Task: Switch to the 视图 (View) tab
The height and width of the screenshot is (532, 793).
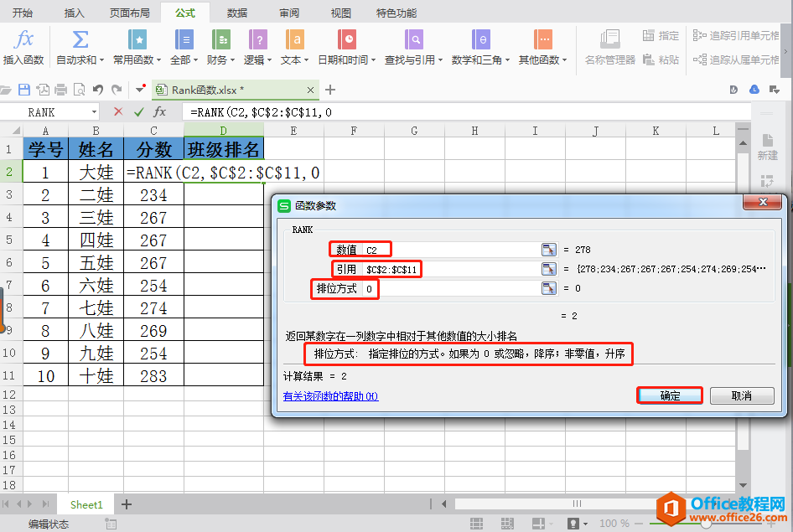Action: [340, 13]
